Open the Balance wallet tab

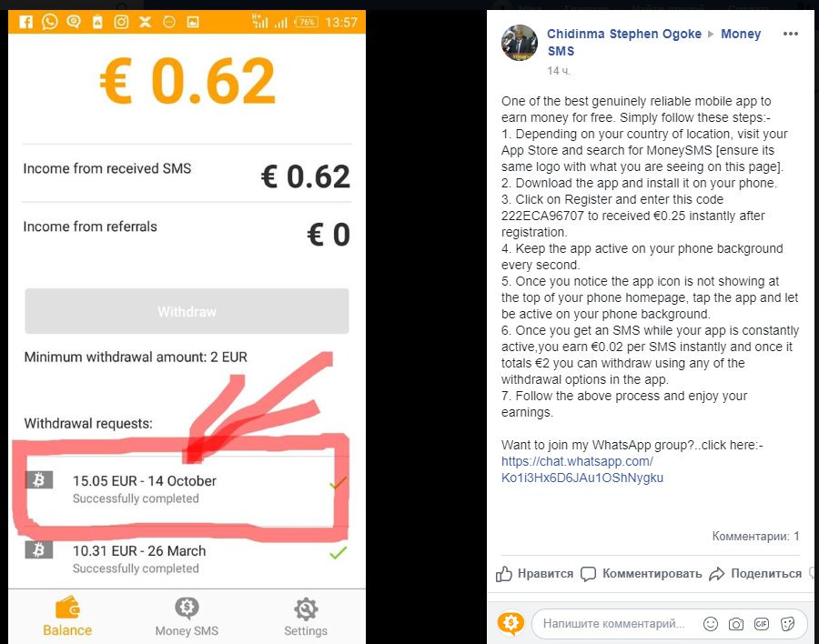point(67,617)
